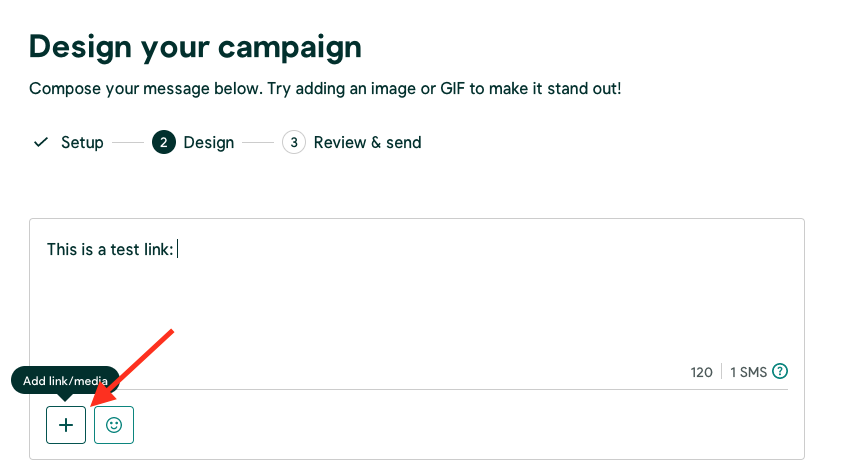
Task: Select the step 3 numbered circle
Action: coord(294,142)
